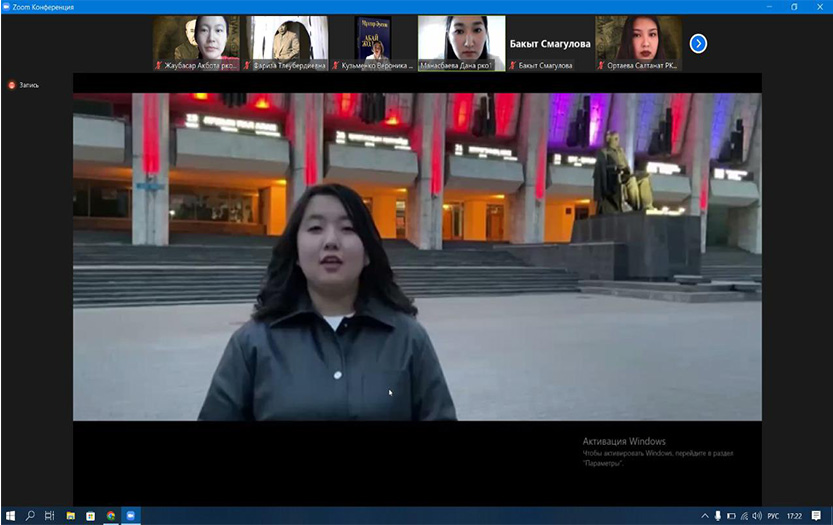Expand hidden system tray icons
Screen dimensions: 833x525
[705, 516]
